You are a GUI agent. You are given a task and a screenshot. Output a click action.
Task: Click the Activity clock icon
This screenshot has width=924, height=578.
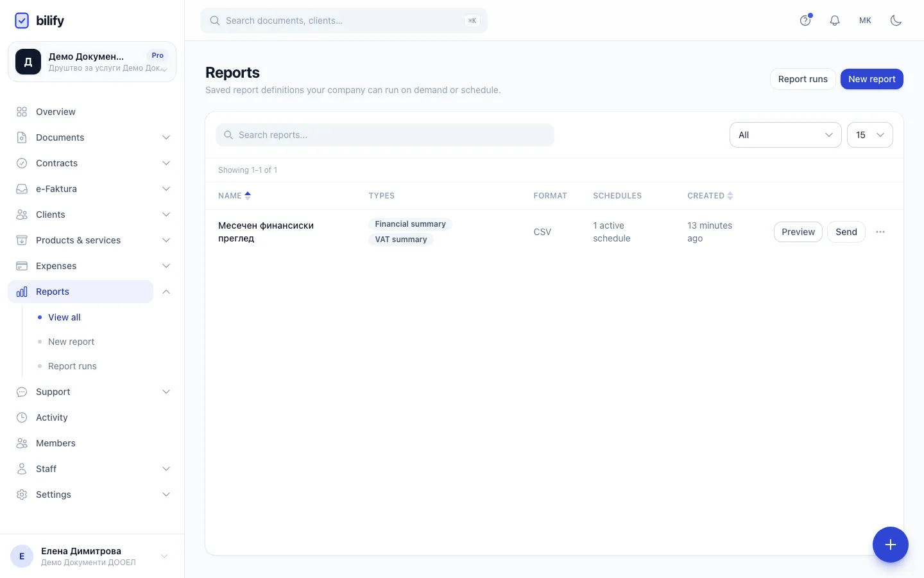tap(22, 417)
